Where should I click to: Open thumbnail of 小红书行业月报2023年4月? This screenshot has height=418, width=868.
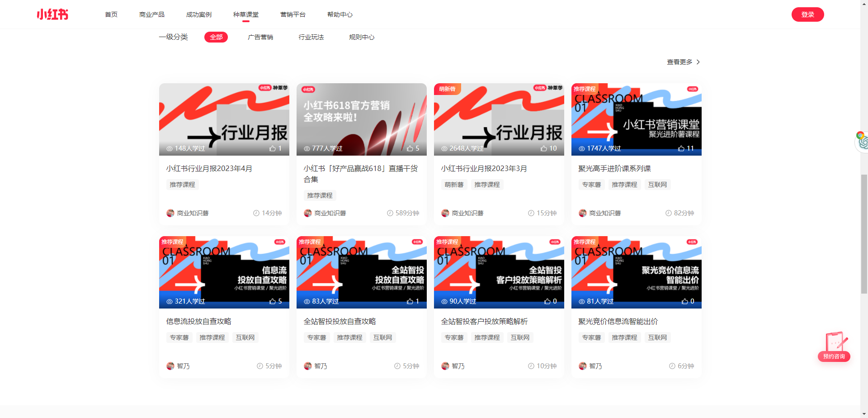224,119
